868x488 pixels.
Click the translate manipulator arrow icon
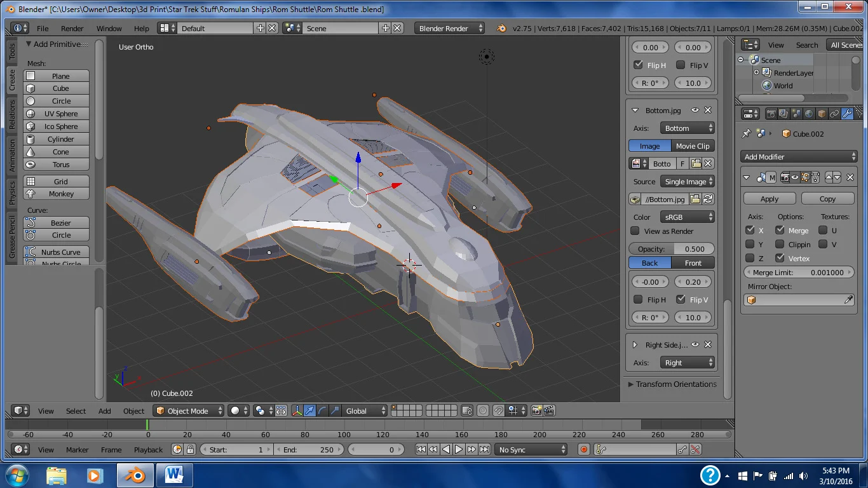coord(309,411)
